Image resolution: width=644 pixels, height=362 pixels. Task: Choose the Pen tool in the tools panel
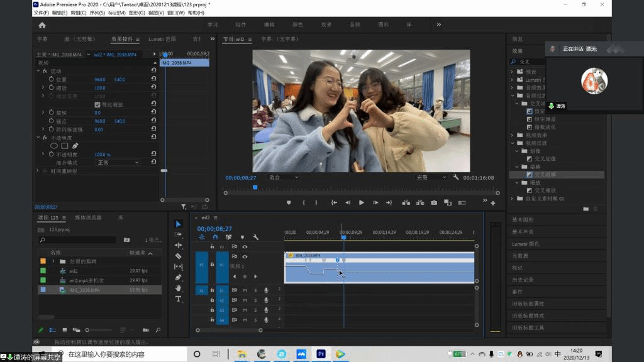click(179, 277)
